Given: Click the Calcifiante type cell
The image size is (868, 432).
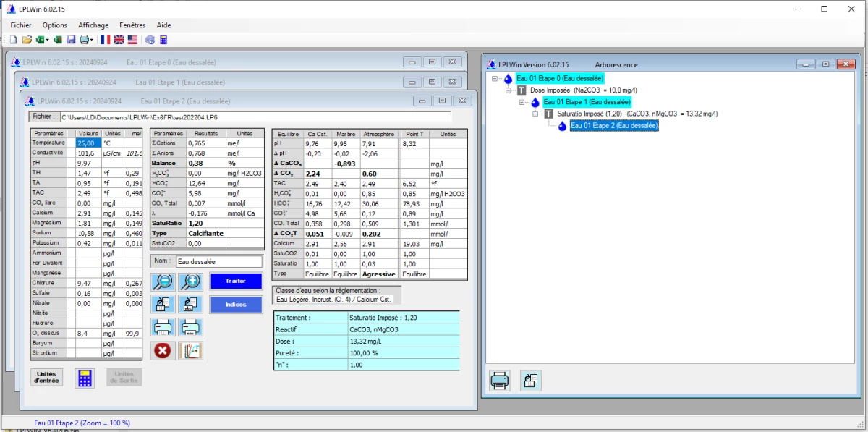Looking at the screenshot, I should point(206,234).
